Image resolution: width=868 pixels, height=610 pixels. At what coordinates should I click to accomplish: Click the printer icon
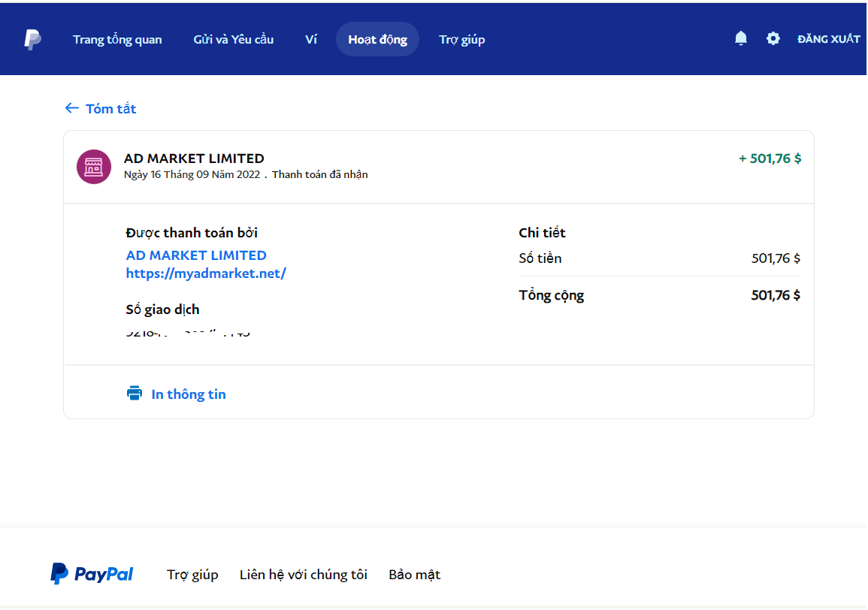(135, 394)
